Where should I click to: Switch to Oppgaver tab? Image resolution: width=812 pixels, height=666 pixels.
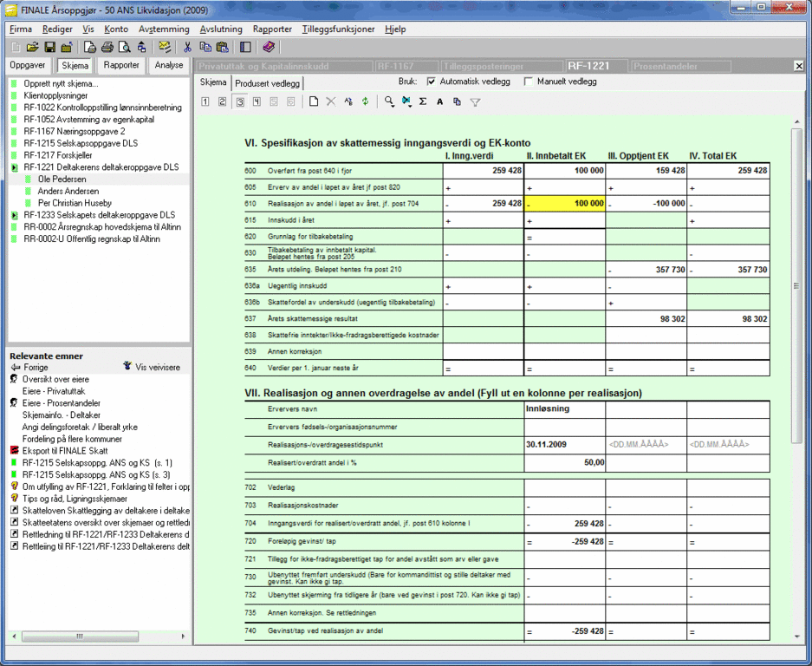tap(28, 65)
